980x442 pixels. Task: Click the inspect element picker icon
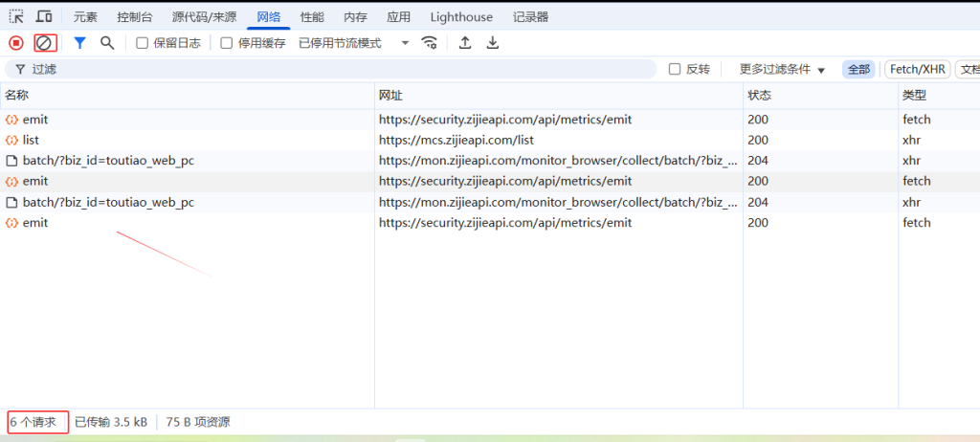pos(16,17)
